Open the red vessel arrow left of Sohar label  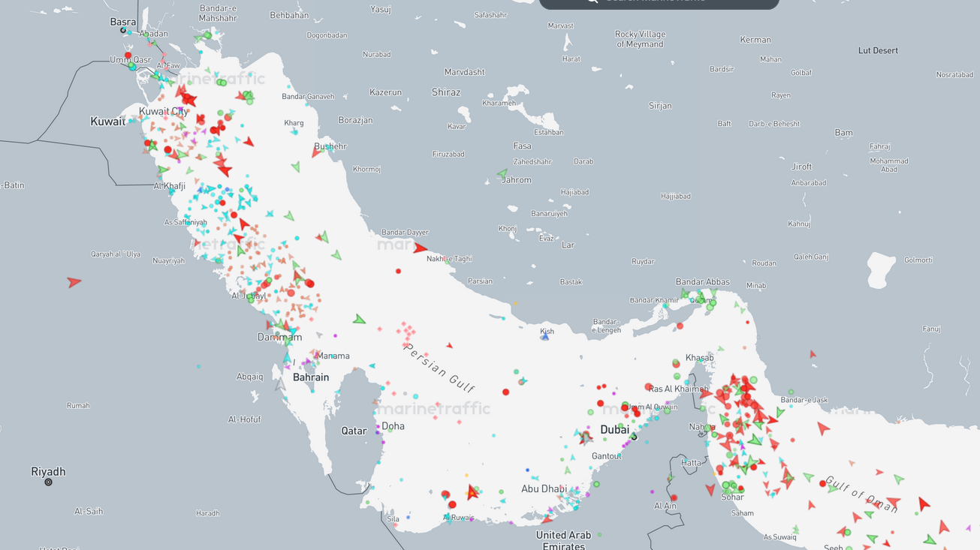pos(710,490)
